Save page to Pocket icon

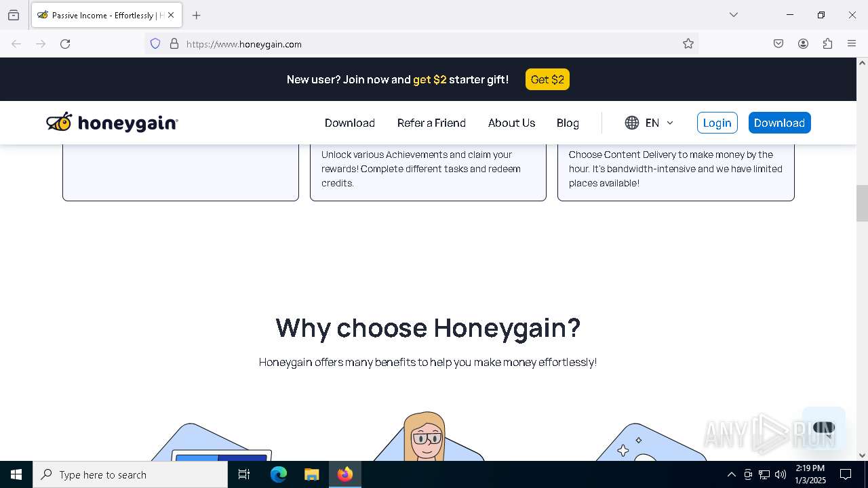[778, 44]
